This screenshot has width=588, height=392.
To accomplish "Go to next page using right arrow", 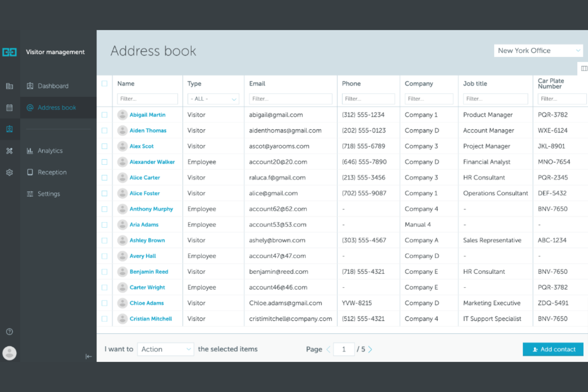I will pyautogui.click(x=370, y=349).
